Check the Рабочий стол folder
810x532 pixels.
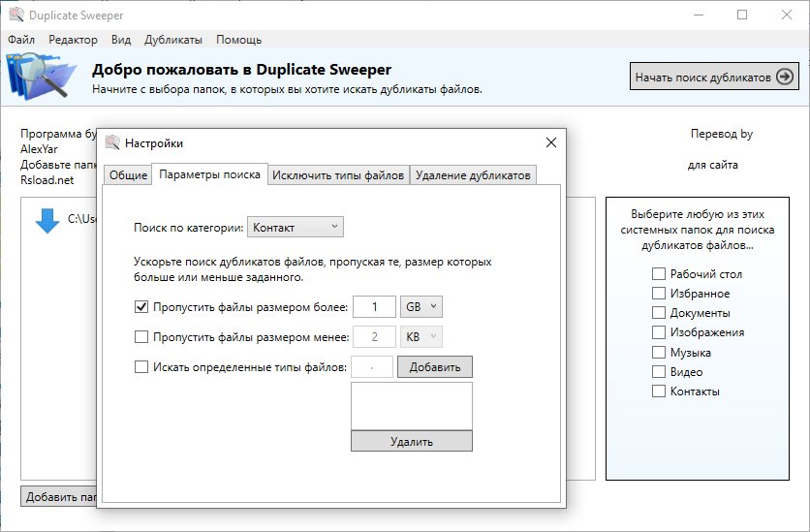(659, 273)
